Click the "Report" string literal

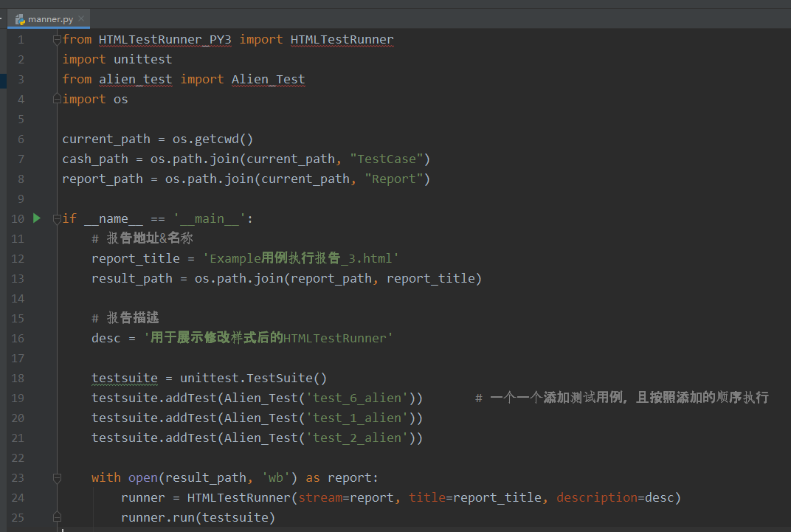(x=394, y=179)
